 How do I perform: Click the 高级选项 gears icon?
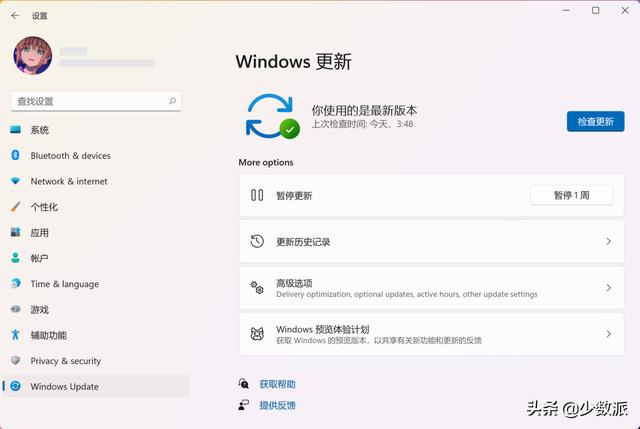[x=257, y=288]
